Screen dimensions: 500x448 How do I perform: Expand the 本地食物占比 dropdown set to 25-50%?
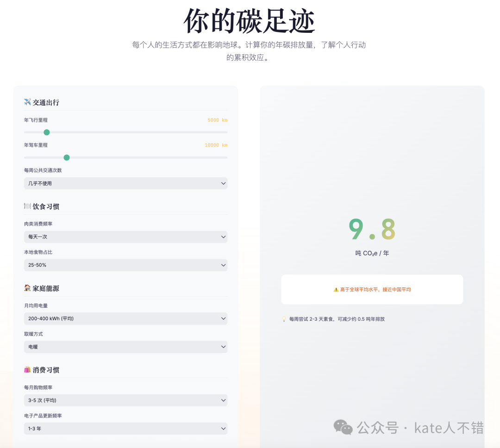click(x=125, y=265)
